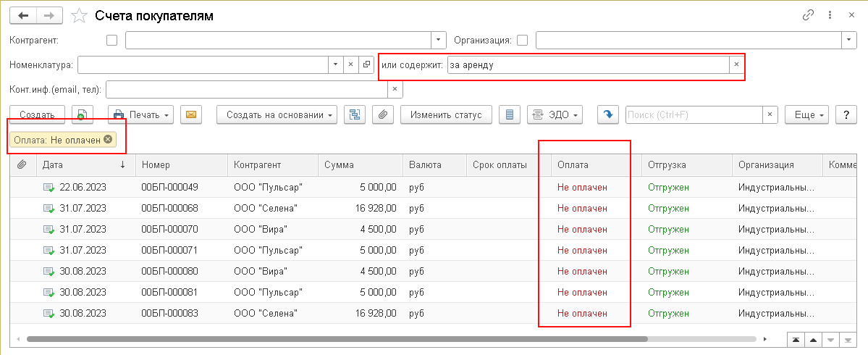Select invoice 00БП-000083

[434, 314]
